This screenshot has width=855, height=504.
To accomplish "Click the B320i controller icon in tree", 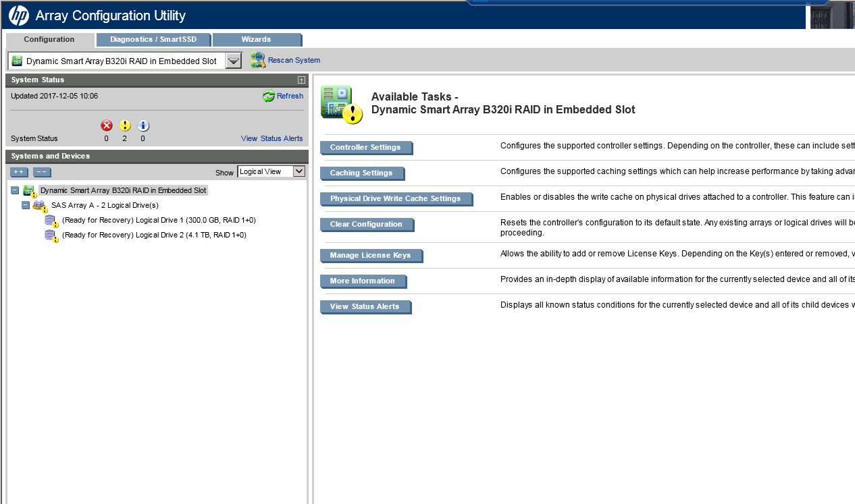I will [30, 191].
